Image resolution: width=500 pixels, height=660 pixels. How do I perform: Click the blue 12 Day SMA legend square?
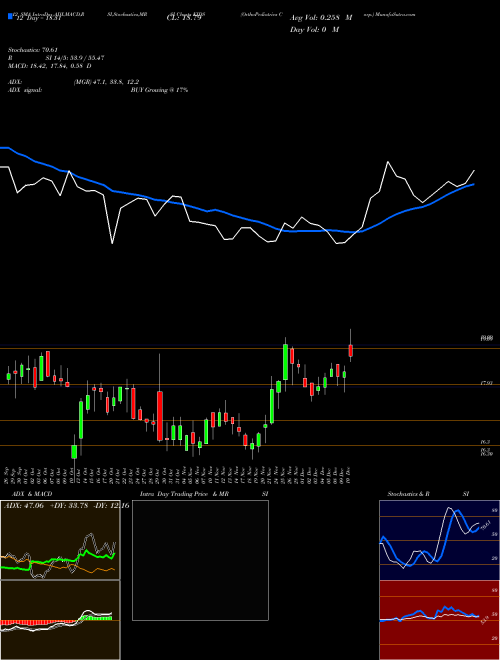10,16
